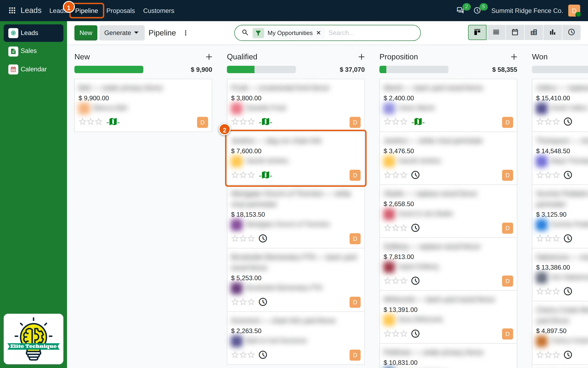Click the search magnifier icon
The image size is (588, 368).
(x=245, y=32)
